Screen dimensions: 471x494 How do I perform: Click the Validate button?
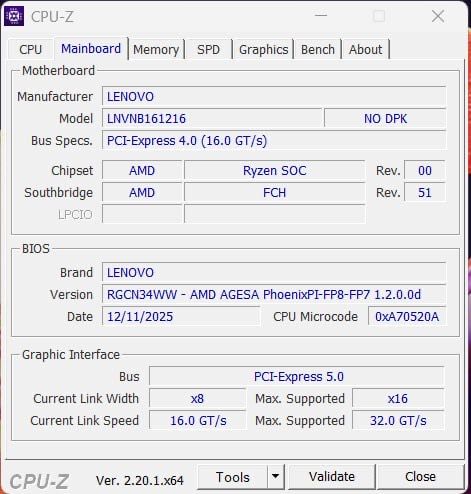coord(332,477)
